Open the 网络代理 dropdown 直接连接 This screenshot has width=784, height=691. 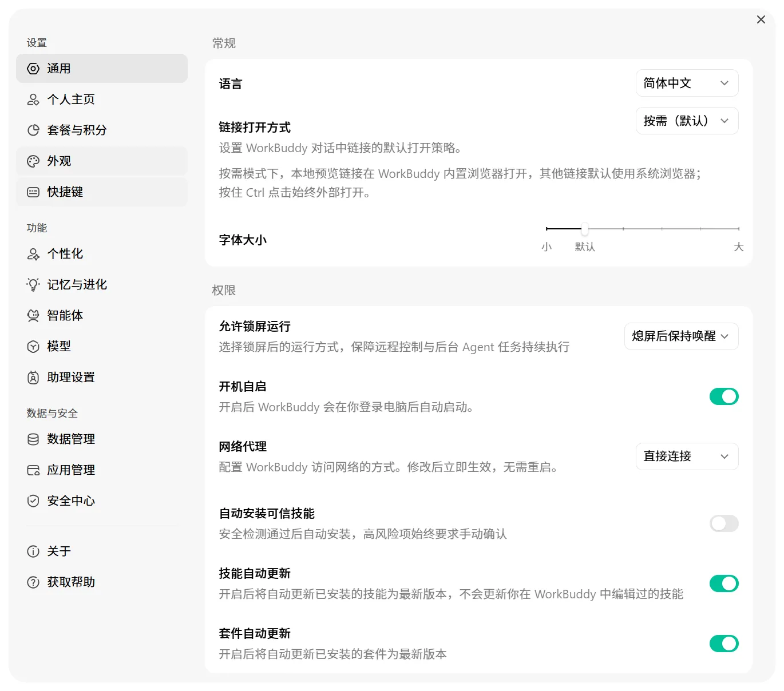point(687,456)
